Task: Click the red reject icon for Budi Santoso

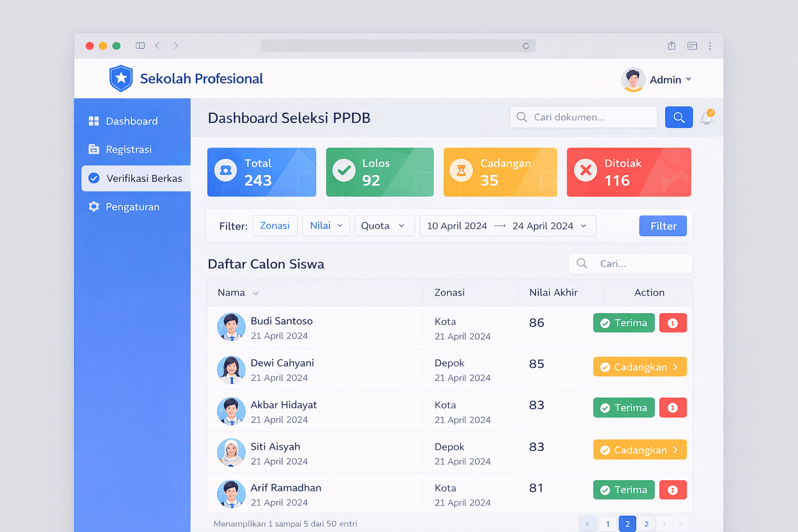Action: point(673,323)
